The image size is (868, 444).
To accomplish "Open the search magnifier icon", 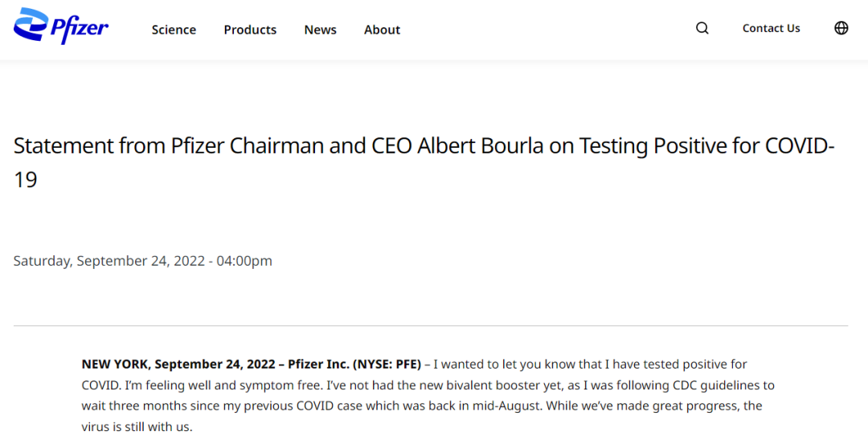I will coord(702,28).
